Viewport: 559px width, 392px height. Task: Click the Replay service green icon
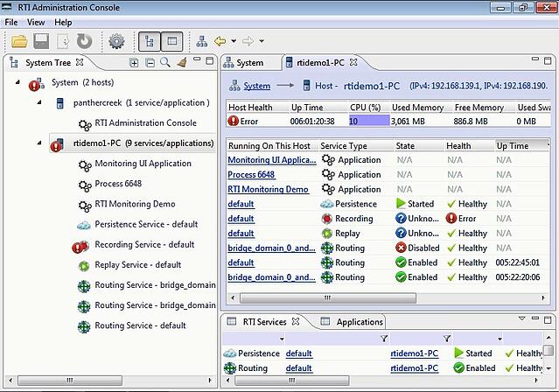point(327,234)
